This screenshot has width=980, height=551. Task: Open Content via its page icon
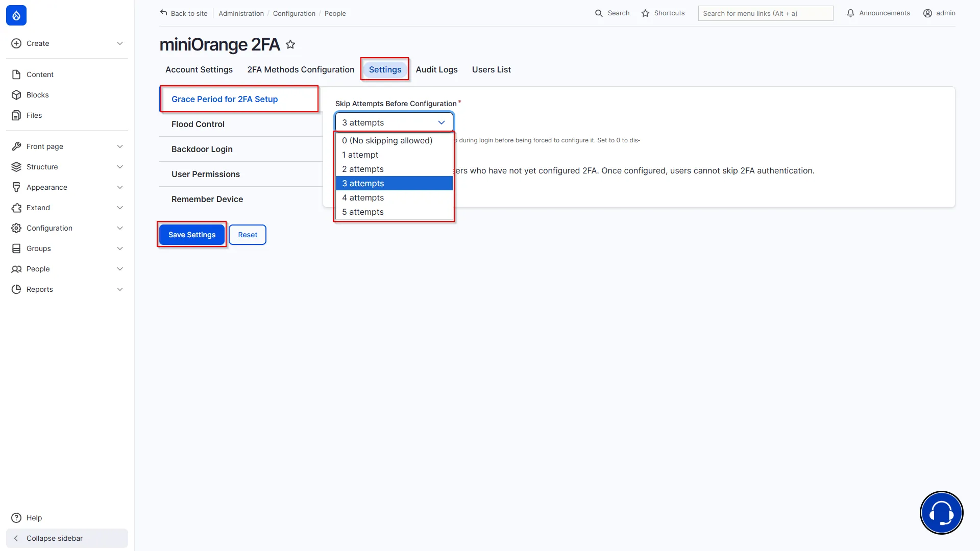[16, 74]
